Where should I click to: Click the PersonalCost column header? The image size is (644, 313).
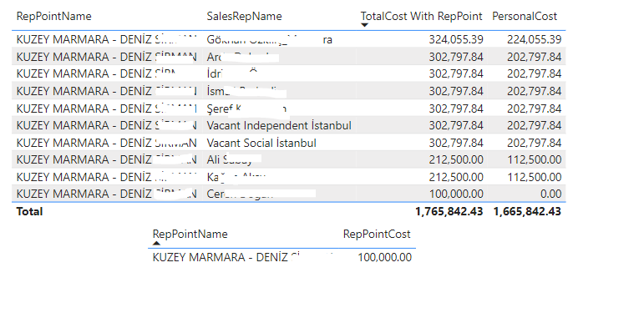pos(525,17)
